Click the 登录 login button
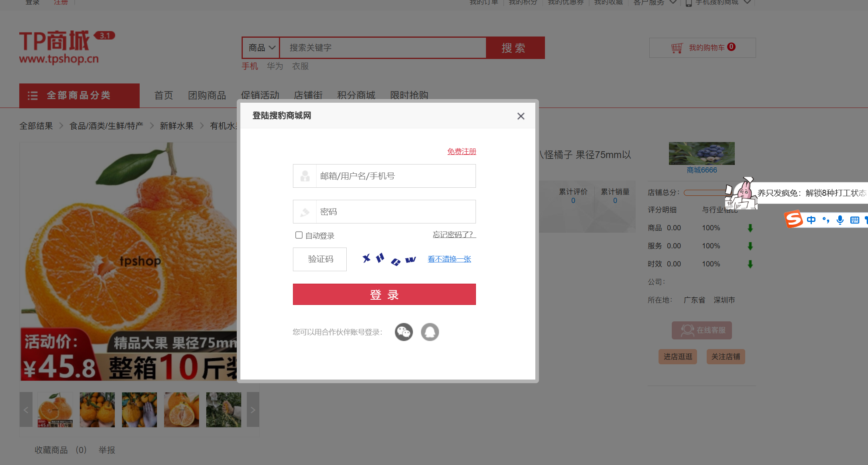The image size is (868, 465). (x=384, y=294)
